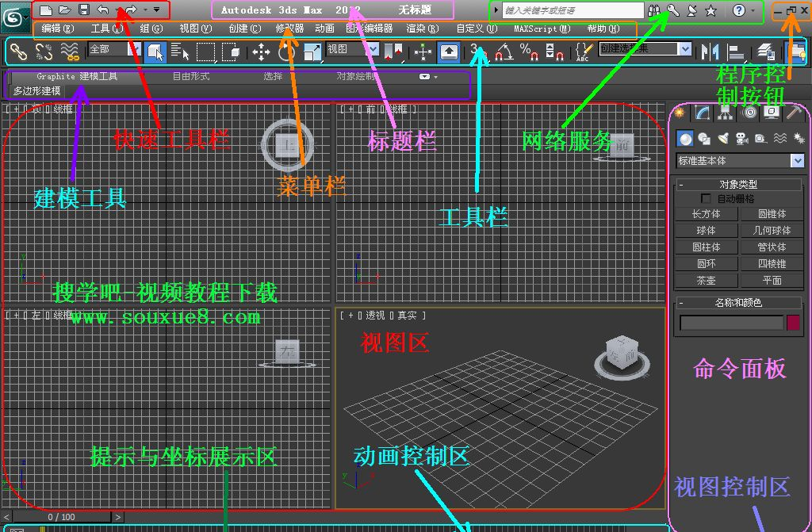
Task: Open the MAXScript(M) menu
Action: (x=542, y=29)
